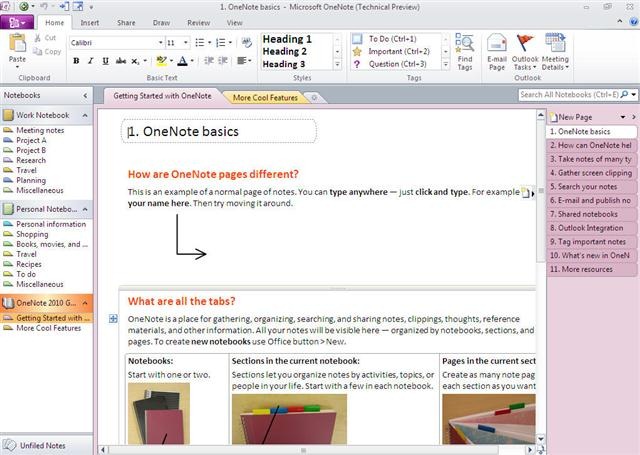Screen dimensions: 640x455
Task: Open Unfiled Notes at the bottom
Action: 42,446
